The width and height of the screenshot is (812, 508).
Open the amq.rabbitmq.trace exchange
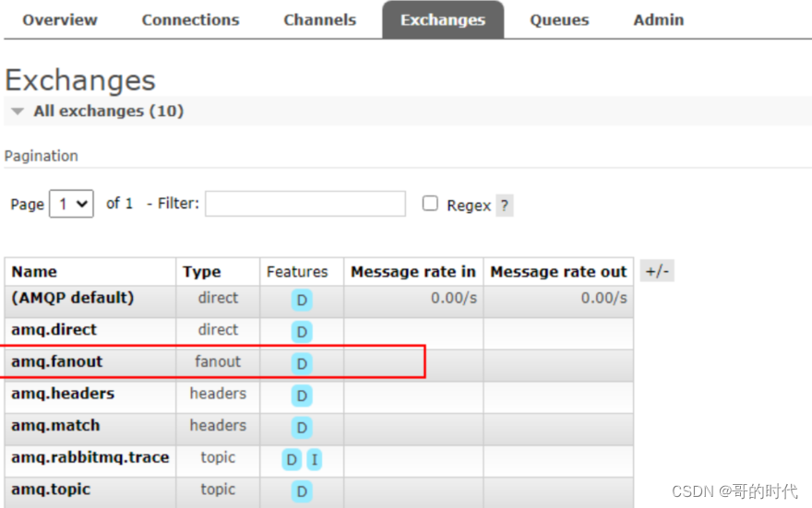[90, 458]
